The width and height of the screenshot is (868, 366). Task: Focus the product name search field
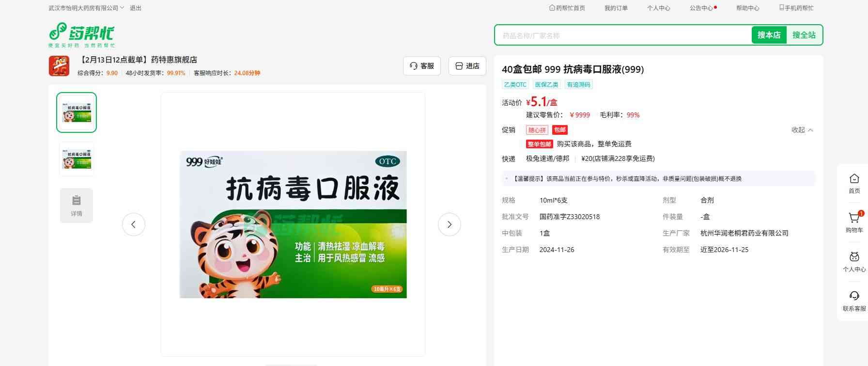point(622,35)
